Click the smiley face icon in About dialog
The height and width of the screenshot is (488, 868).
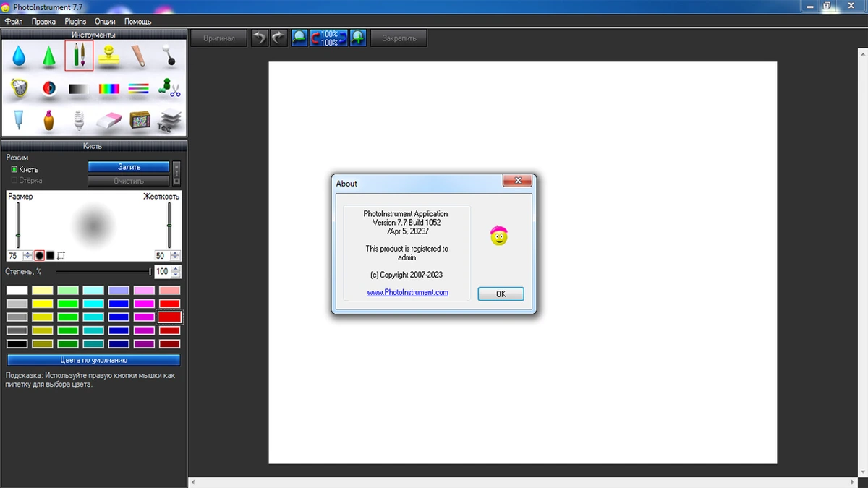click(498, 236)
